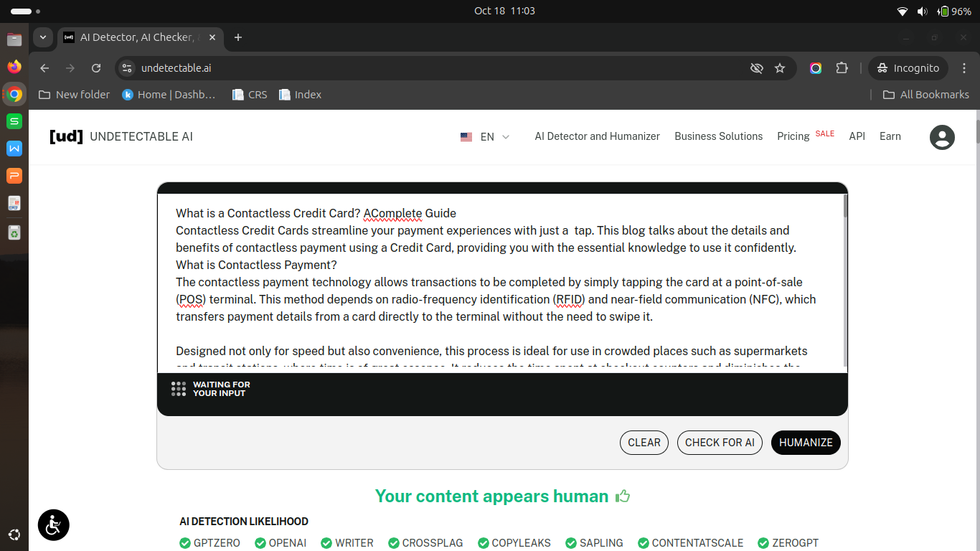Open the Chrome extensions puzzle icon
The width and height of the screenshot is (980, 551).
[842, 68]
